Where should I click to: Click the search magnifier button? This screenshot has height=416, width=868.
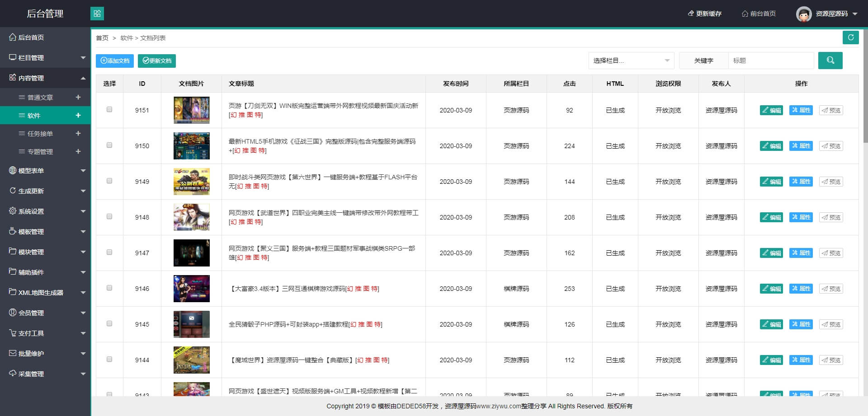point(830,61)
